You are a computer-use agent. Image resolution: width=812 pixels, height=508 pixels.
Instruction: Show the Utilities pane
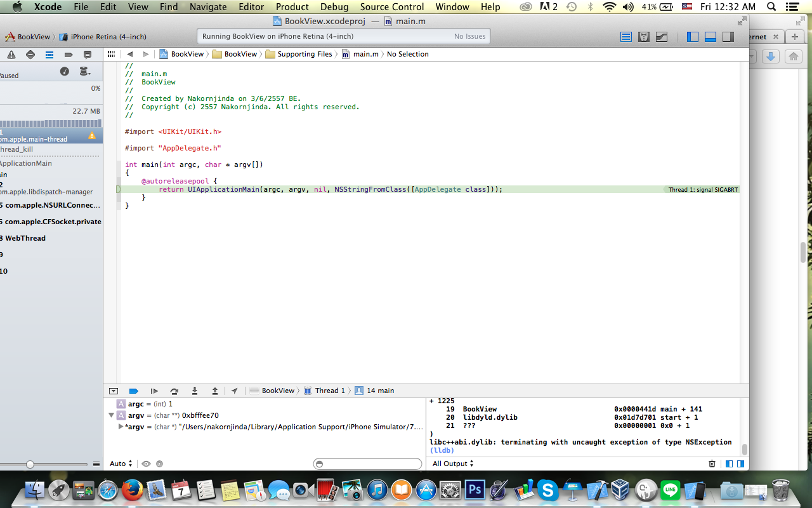(x=728, y=37)
